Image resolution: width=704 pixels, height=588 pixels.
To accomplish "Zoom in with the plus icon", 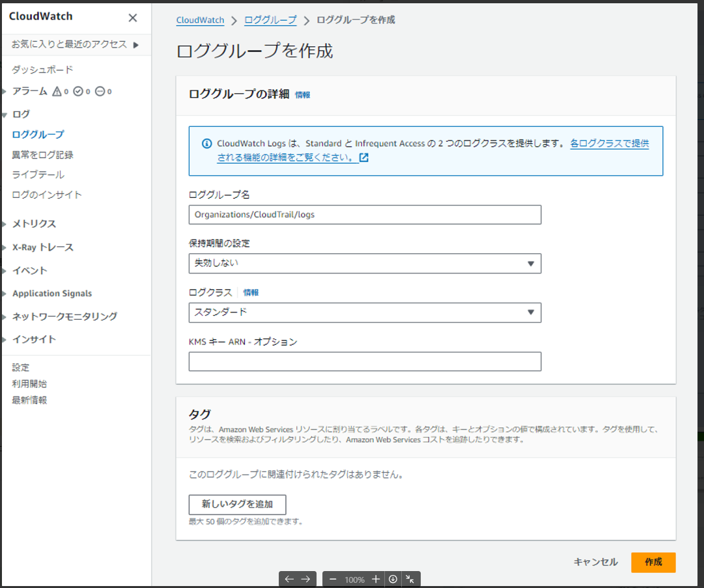I will tap(375, 579).
